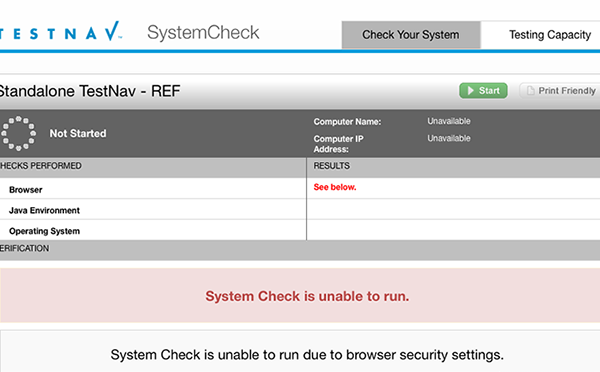Screen dimensions: 600x372
Task: Click the 'Not Started' status text
Action: [78, 133]
